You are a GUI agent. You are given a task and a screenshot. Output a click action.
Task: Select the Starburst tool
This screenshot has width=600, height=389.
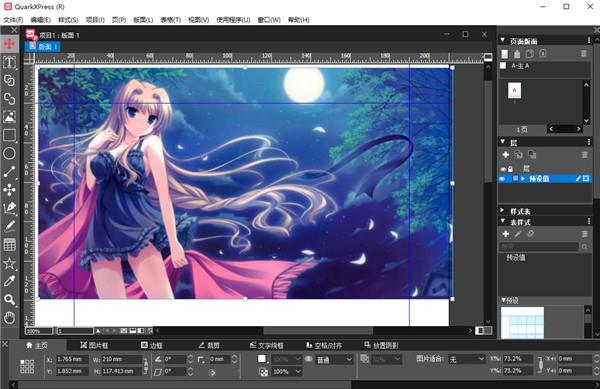(9, 263)
